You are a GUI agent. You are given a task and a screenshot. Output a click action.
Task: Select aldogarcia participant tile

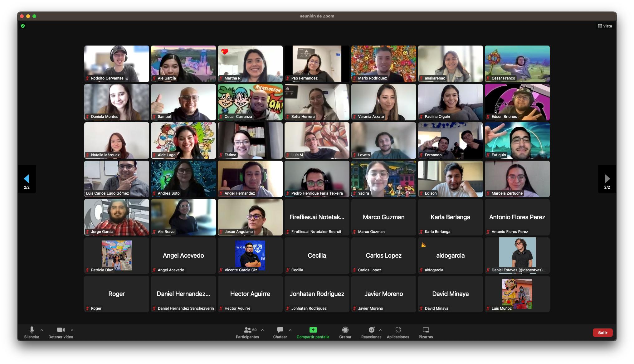coord(451,255)
